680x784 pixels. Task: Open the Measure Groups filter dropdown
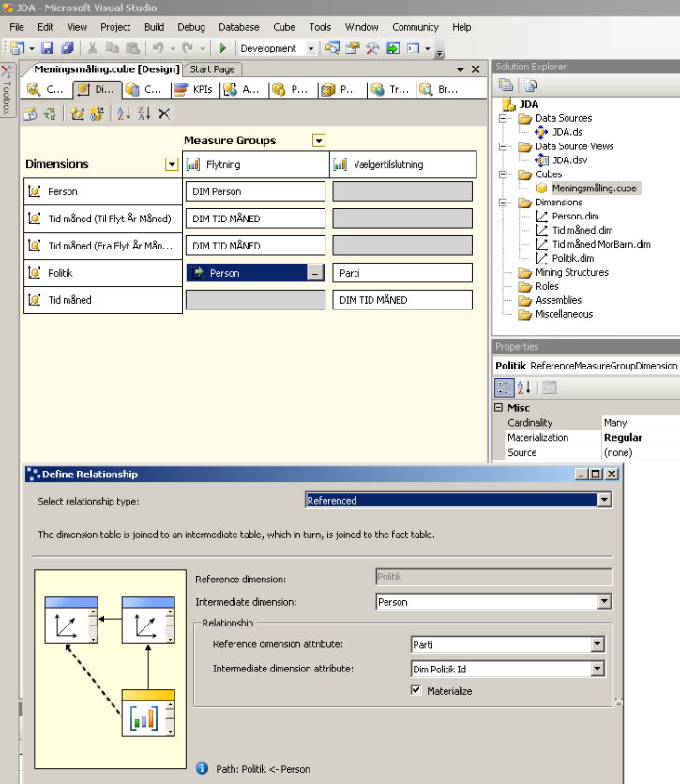pyautogui.click(x=319, y=141)
